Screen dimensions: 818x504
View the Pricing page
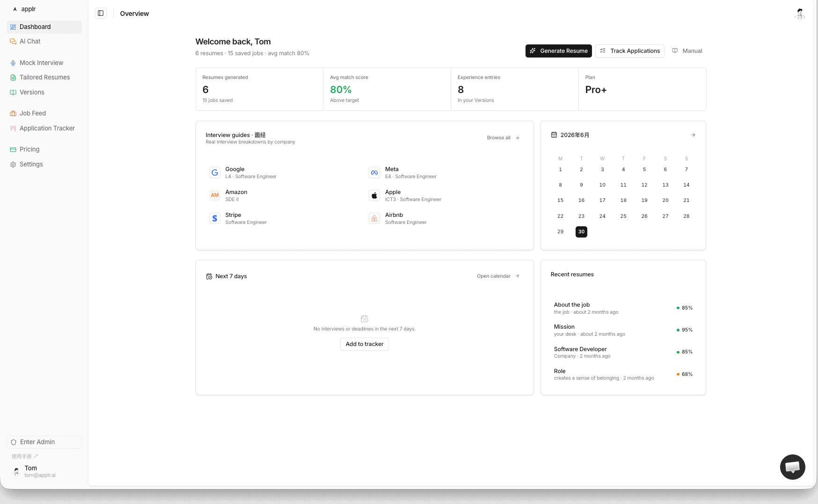(44, 150)
